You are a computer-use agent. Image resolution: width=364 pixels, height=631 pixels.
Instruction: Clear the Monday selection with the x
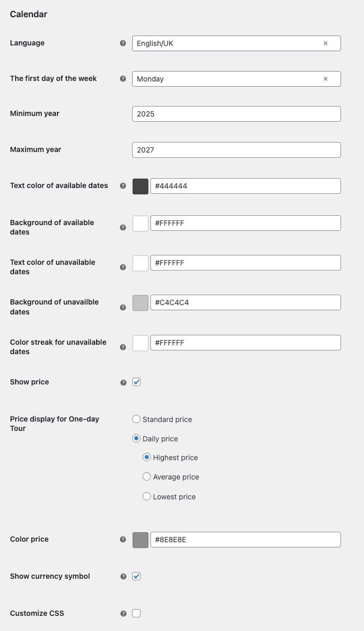[x=325, y=79]
